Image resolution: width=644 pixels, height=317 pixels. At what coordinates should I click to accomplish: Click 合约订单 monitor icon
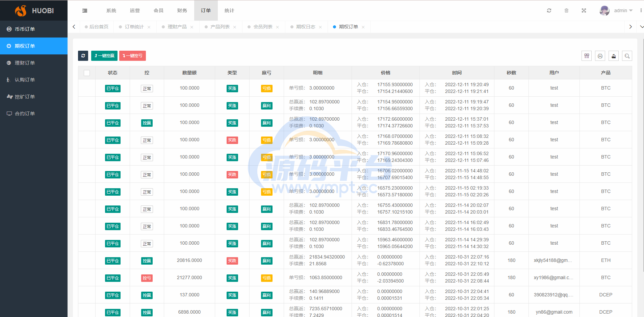(9, 114)
